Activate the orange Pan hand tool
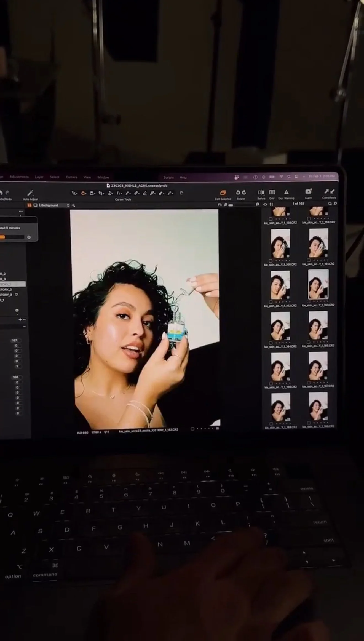 pos(83,193)
